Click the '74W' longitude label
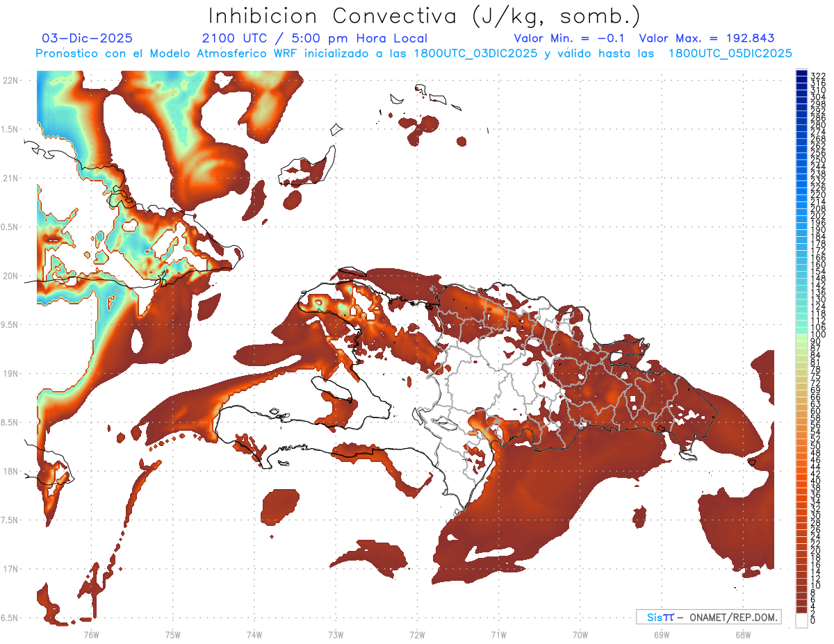This screenshot has height=644, width=834. pos(254,634)
